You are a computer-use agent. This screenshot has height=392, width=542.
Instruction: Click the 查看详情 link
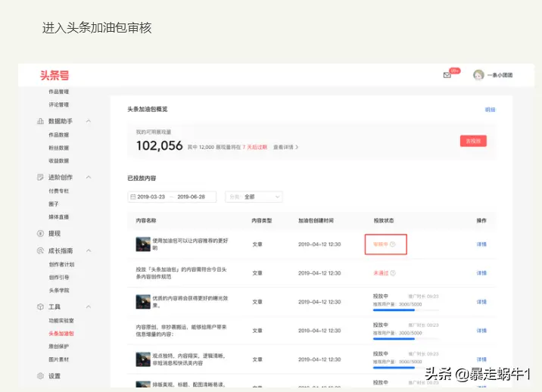285,147
